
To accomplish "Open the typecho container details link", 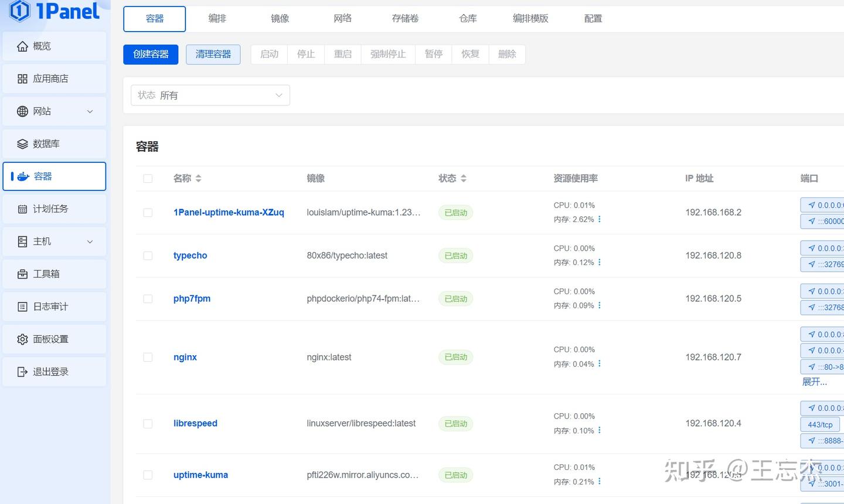I will click(x=190, y=256).
